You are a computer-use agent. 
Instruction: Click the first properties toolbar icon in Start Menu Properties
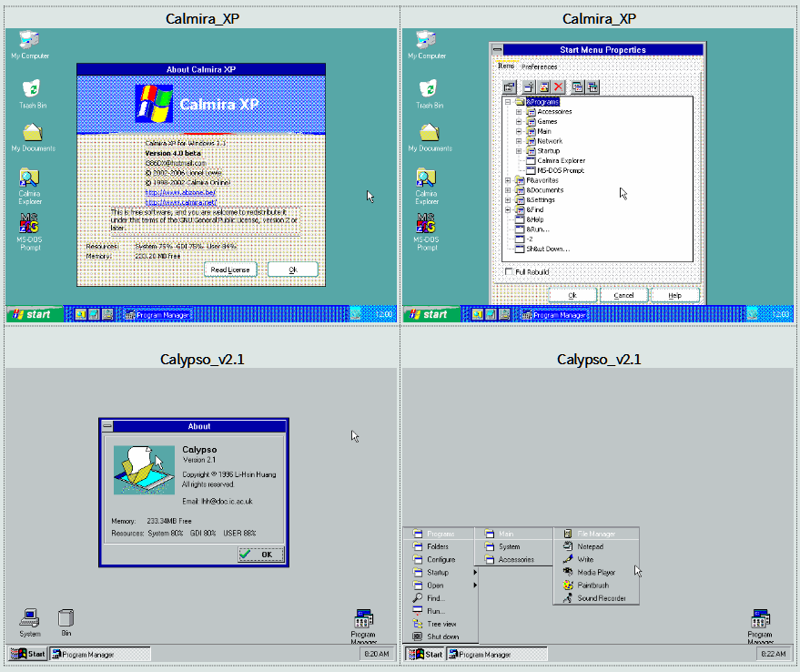pyautogui.click(x=509, y=87)
